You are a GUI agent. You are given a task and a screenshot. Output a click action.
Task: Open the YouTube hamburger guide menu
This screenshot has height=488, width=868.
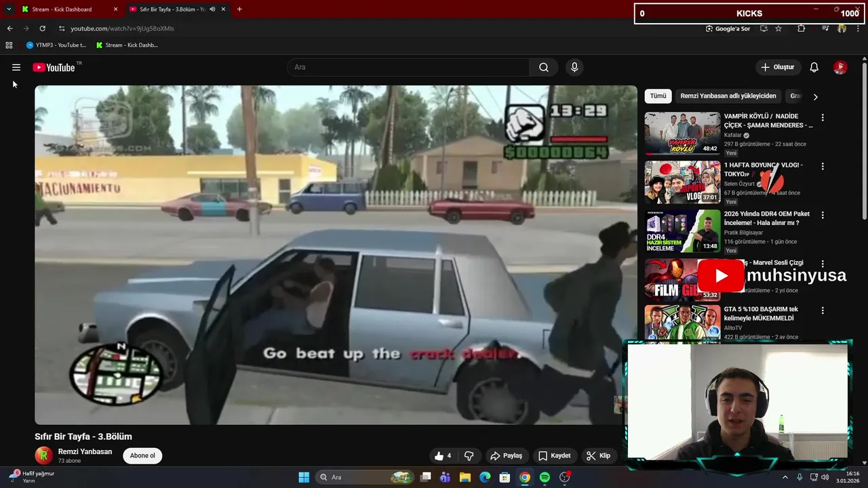(x=16, y=67)
